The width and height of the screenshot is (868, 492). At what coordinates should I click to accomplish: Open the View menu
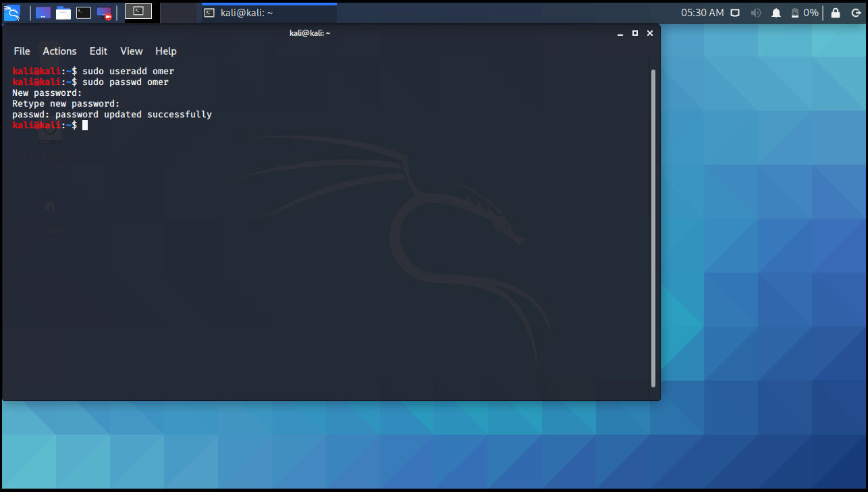[132, 51]
